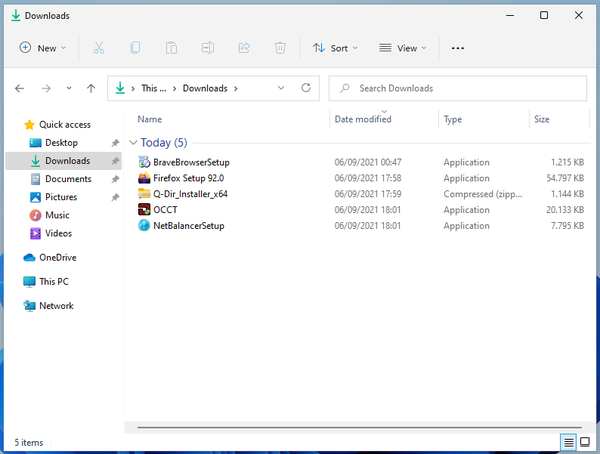Select Documents in Quick access
Viewport: 600px width, 454px height.
[x=68, y=179]
